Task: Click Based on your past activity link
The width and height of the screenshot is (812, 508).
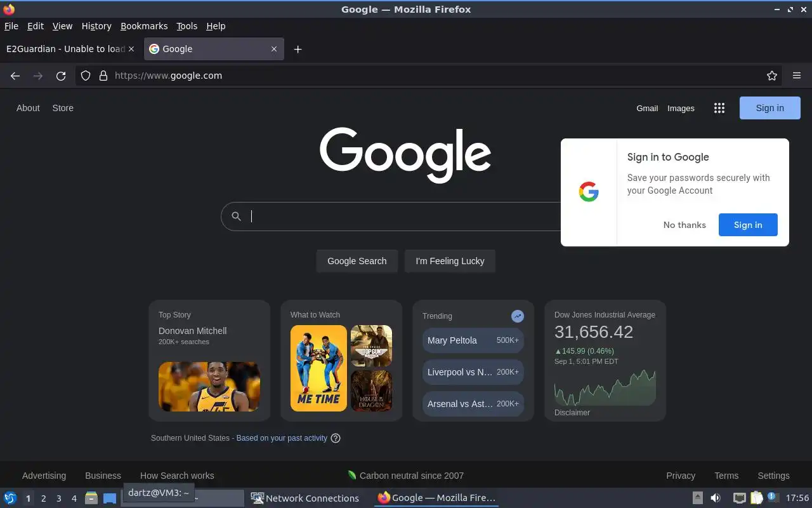Action: click(282, 438)
